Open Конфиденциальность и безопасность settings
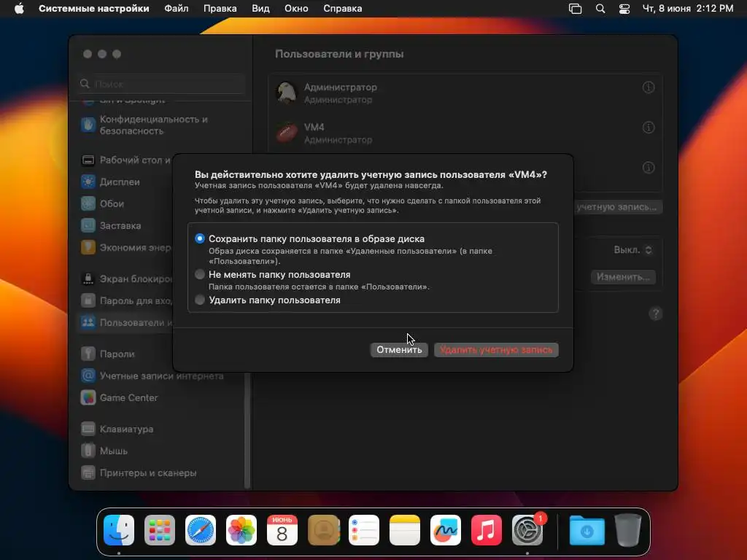This screenshot has height=560, width=747. [162, 125]
